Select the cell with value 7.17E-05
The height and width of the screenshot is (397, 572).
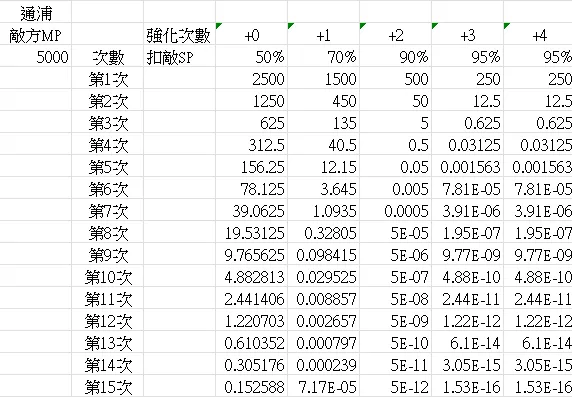(324, 386)
